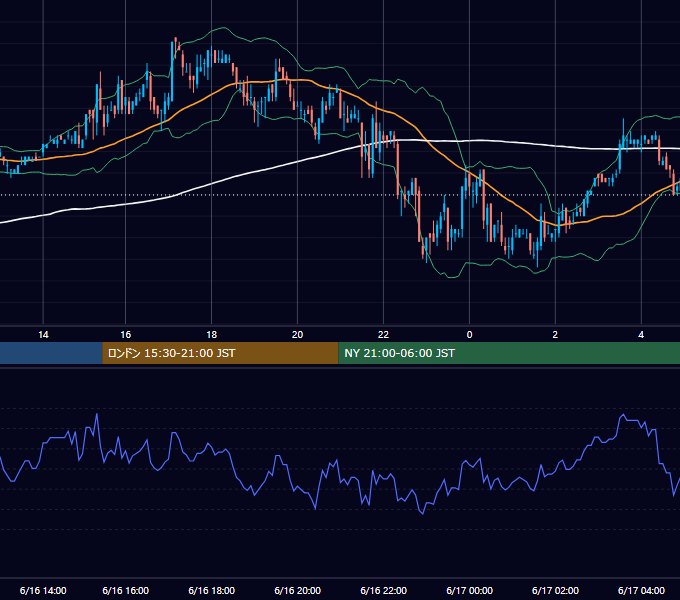The height and width of the screenshot is (600, 680).
Task: Click the 6/16 22:00 date label
Action: click(x=383, y=590)
